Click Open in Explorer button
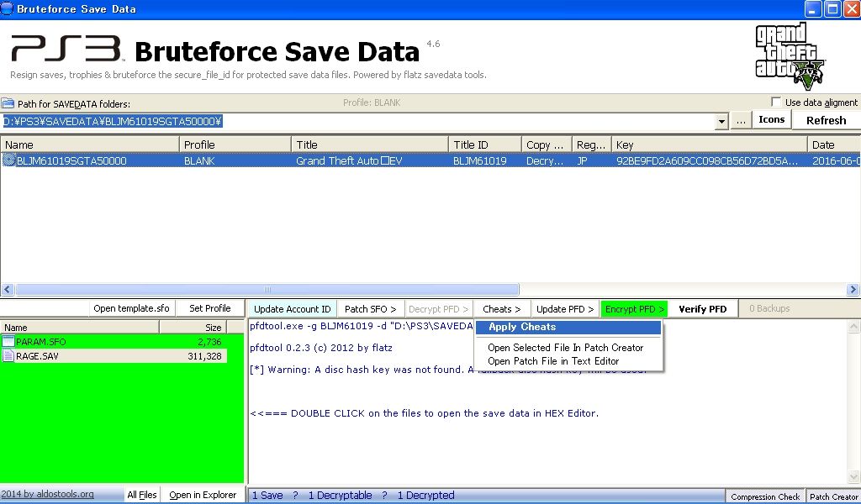Screen dimensions: 861x504 (x=203, y=495)
